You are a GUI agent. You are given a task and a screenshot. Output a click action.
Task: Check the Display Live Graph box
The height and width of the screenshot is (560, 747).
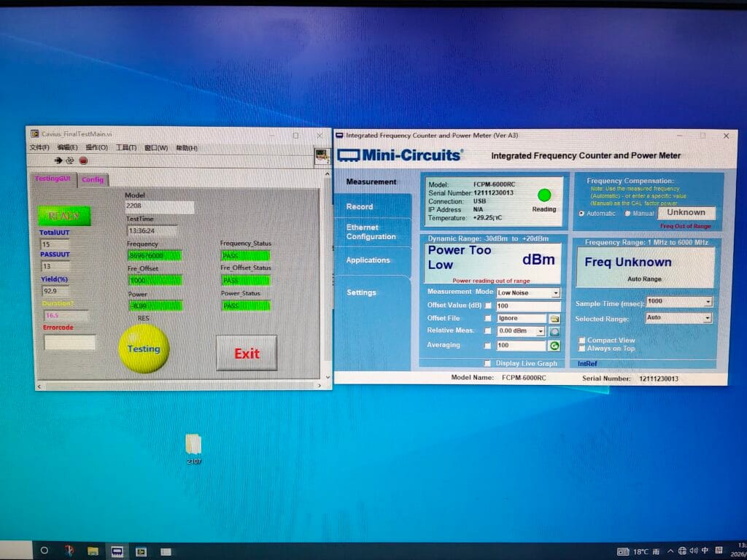pyautogui.click(x=487, y=363)
